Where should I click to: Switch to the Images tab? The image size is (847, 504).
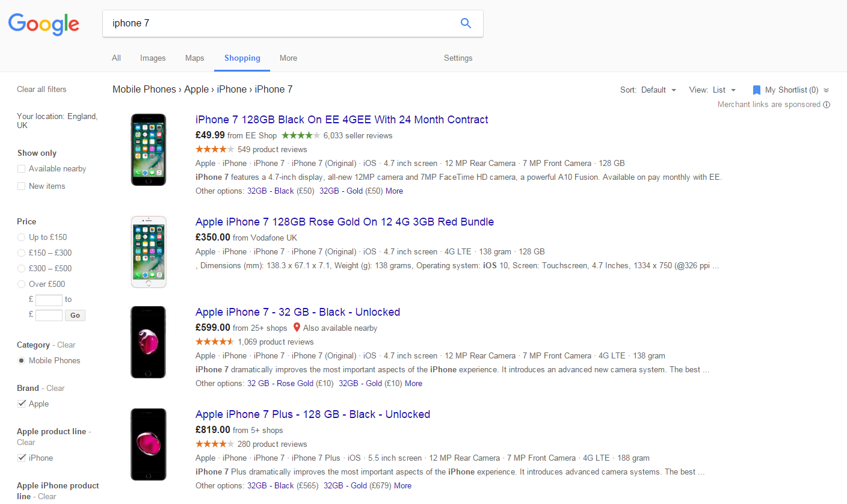(x=153, y=58)
